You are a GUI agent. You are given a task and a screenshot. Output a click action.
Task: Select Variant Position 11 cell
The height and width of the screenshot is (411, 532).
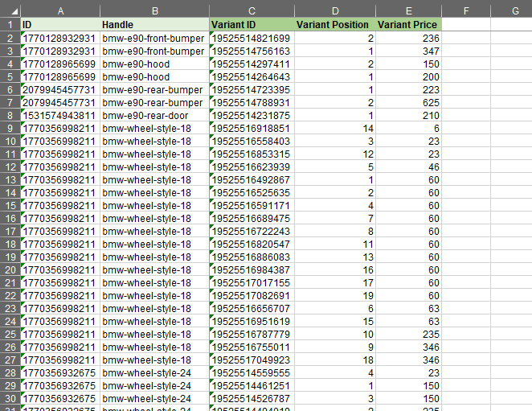(x=335, y=245)
